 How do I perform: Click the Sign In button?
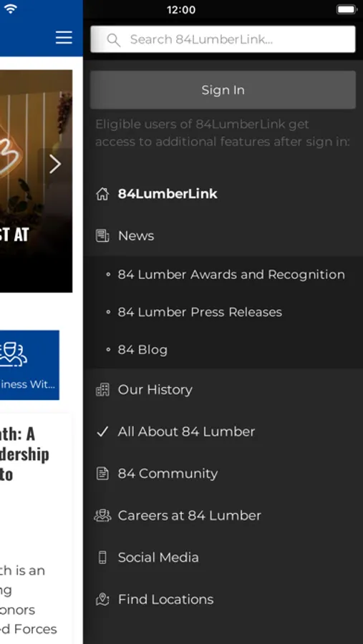point(223,90)
